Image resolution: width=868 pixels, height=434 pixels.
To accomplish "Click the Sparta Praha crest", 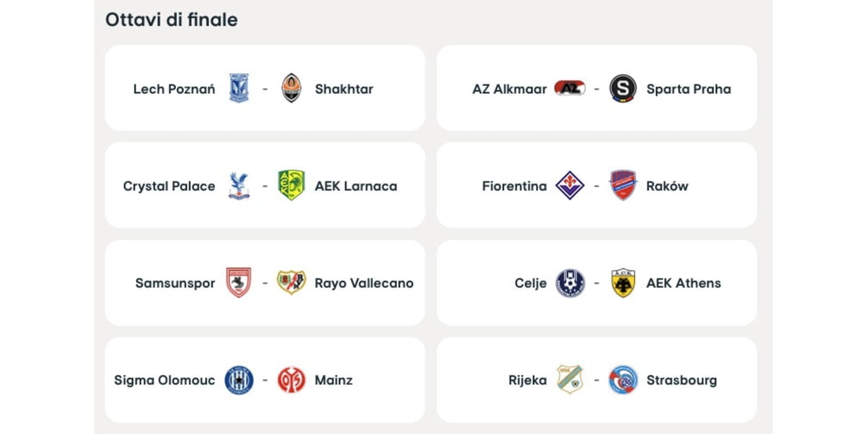I will 623,88.
